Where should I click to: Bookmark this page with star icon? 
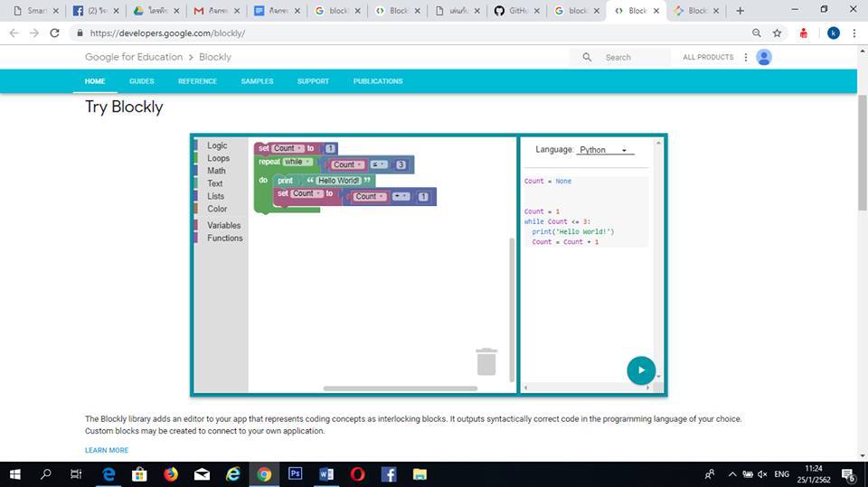778,33
